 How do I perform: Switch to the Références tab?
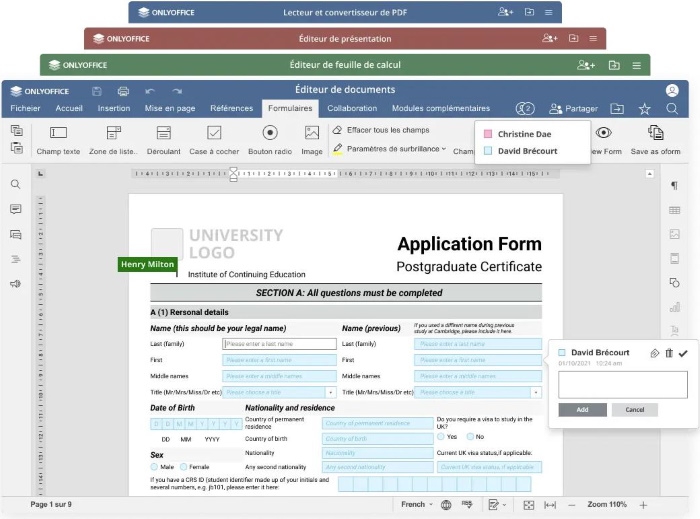(231, 108)
